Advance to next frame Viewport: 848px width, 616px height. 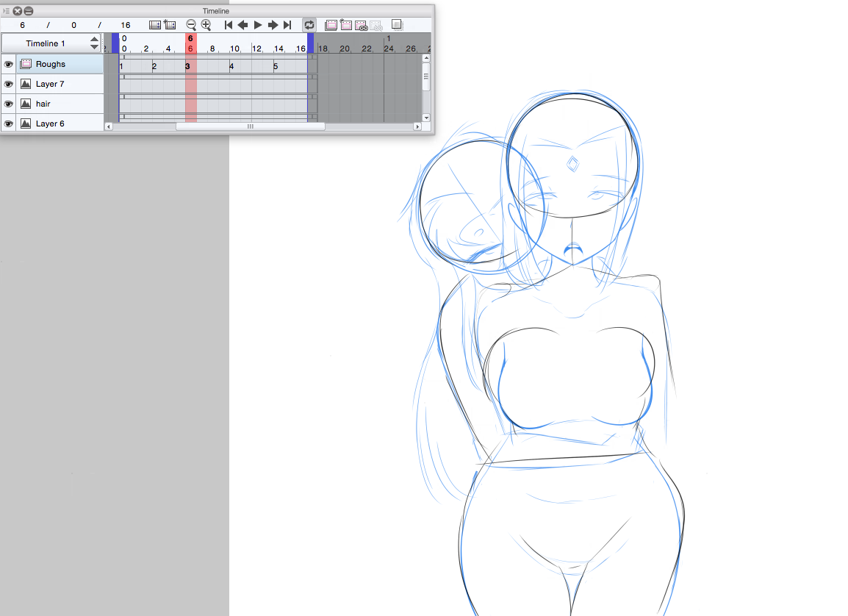[x=273, y=25]
